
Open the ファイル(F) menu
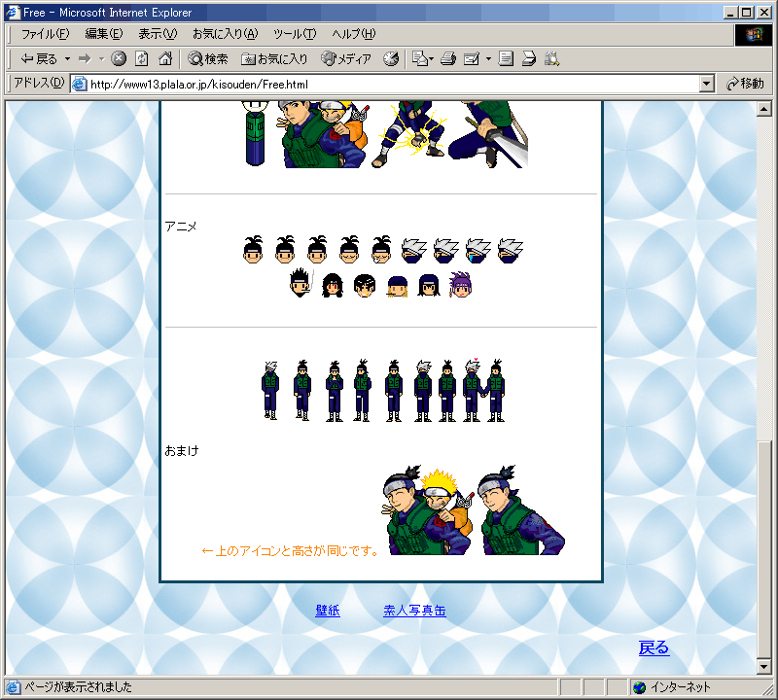(x=45, y=34)
